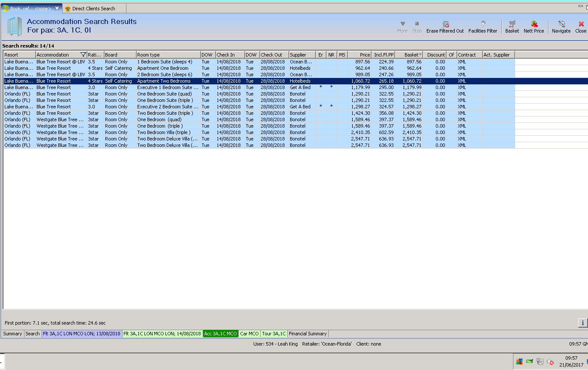The height and width of the screenshot is (370, 588).
Task: Select the Summary tab
Action: [x=12, y=334]
